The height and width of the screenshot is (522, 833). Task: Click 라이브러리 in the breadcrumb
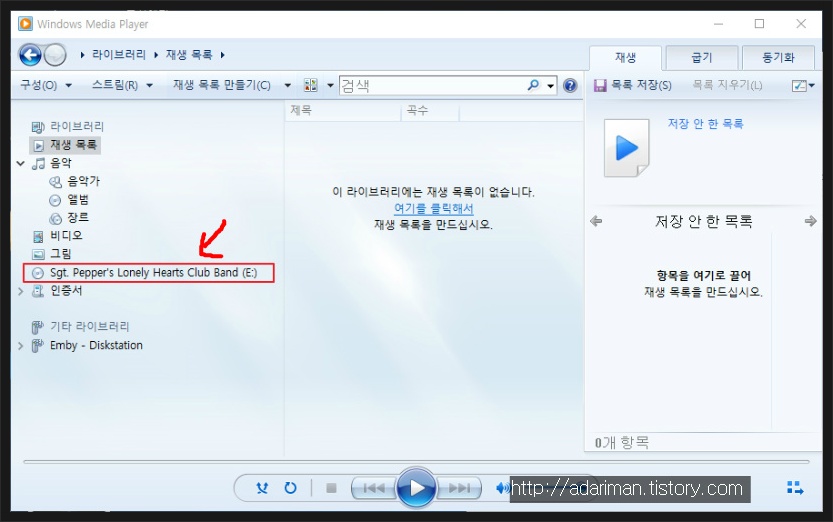coord(118,55)
